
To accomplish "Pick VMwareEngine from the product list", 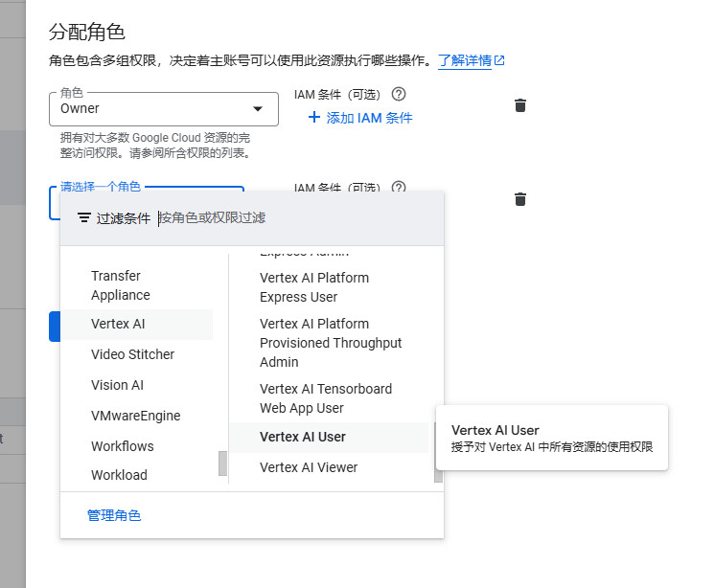I will (x=135, y=416).
